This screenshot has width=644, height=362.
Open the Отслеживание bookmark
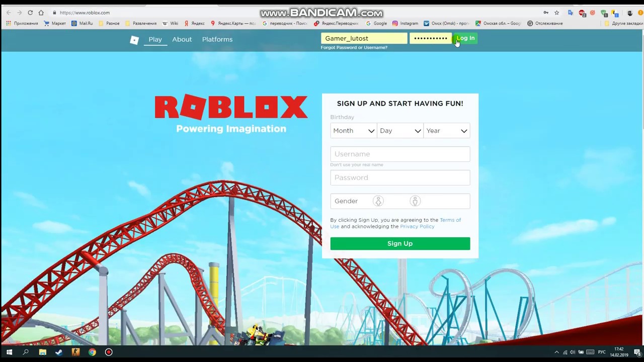coord(545,23)
